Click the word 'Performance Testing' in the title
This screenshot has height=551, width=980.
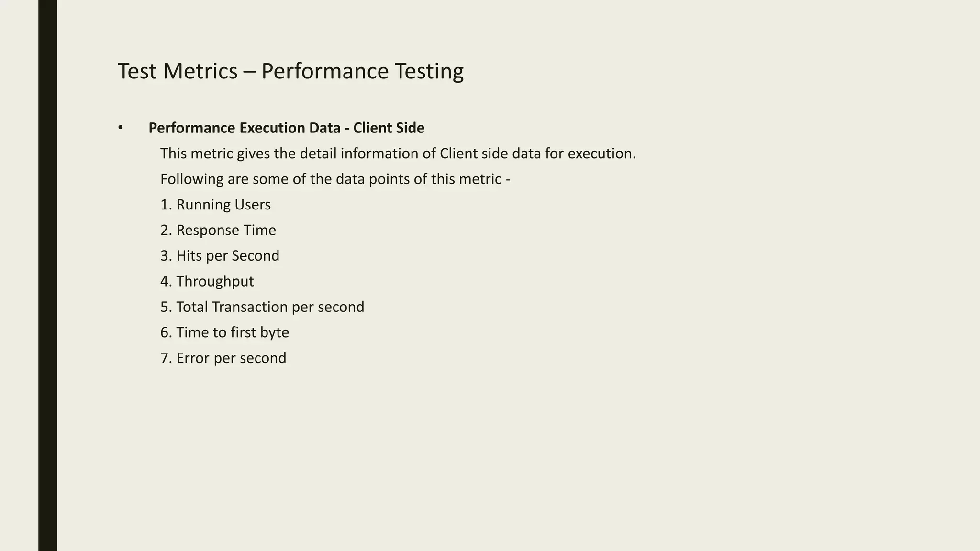click(x=362, y=71)
